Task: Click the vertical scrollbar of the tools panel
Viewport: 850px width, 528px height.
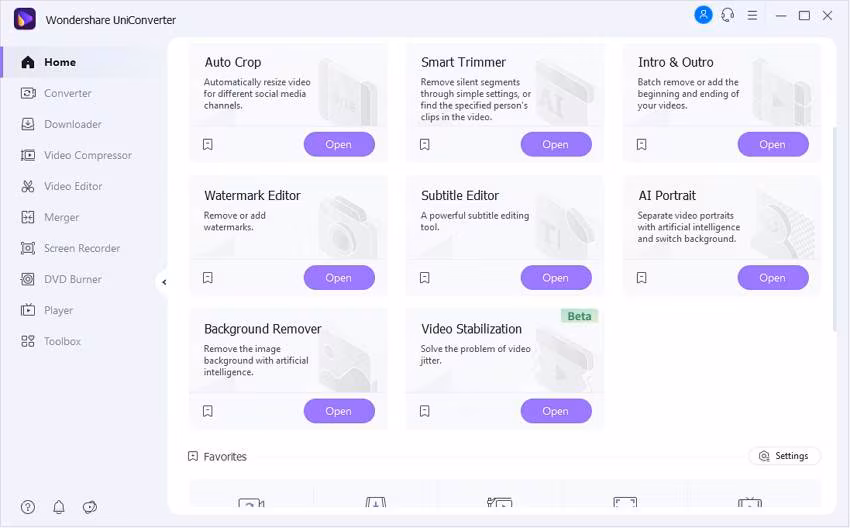Action: tap(835, 230)
